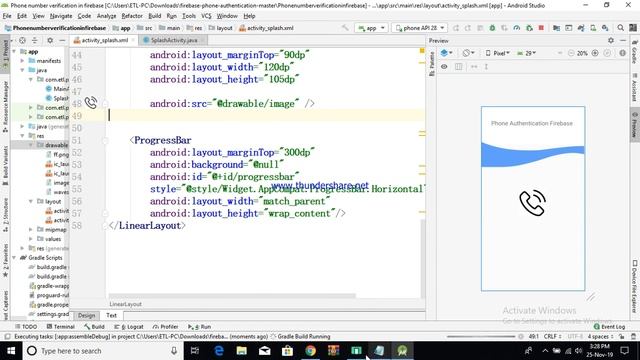Click the phone gutter icon on line 48
640x360 pixels.
(x=91, y=102)
